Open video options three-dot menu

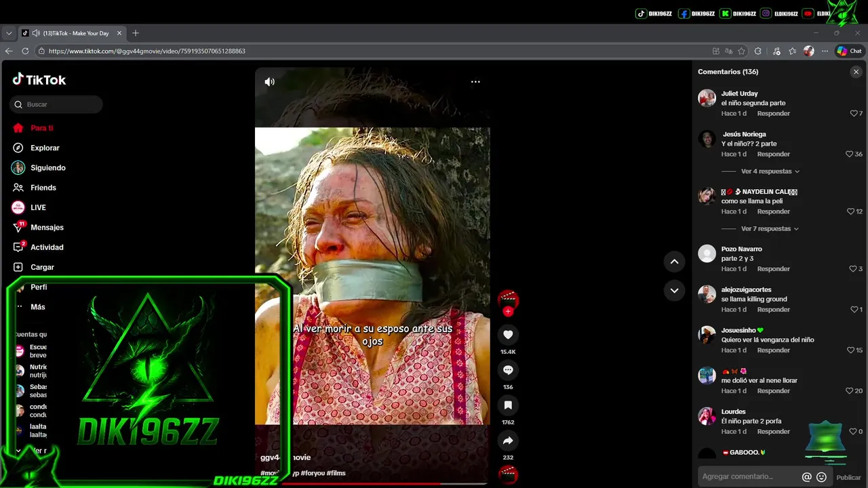[475, 81]
